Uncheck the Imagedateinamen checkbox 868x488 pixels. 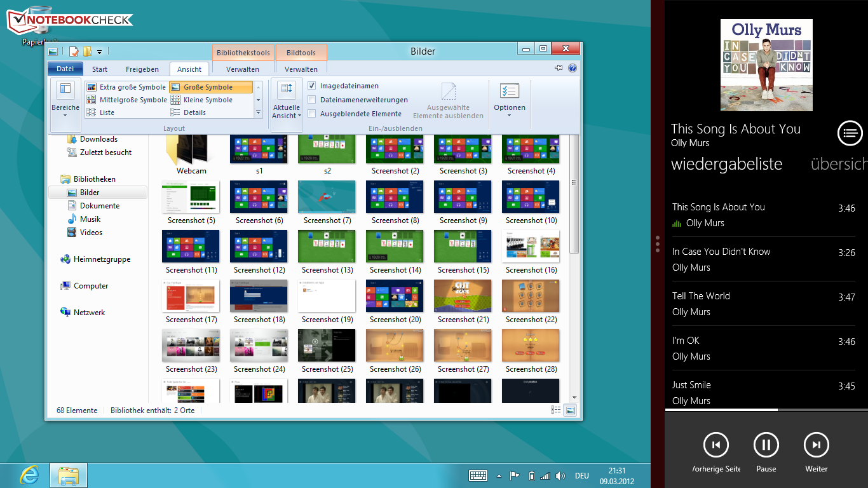point(312,86)
